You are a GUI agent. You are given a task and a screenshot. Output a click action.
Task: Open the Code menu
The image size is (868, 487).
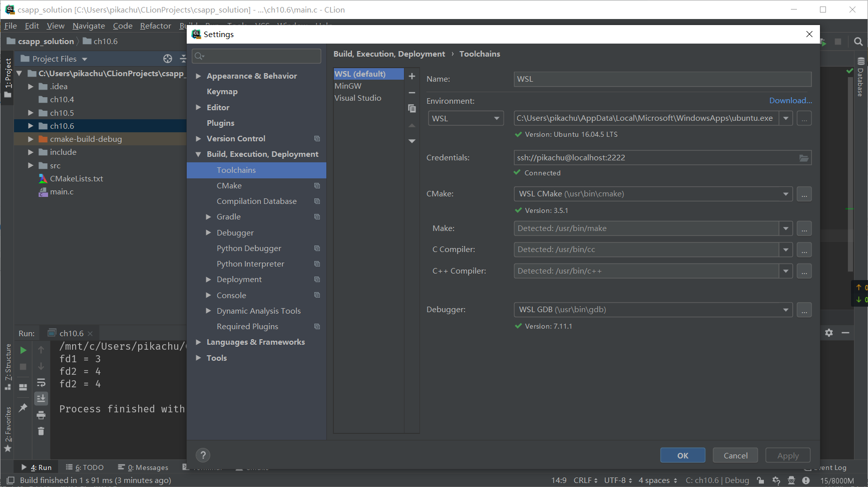(x=123, y=26)
